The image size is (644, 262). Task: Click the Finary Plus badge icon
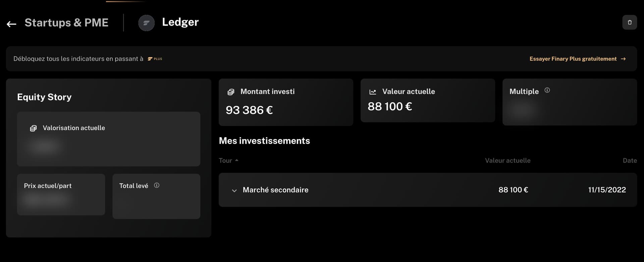click(x=155, y=59)
